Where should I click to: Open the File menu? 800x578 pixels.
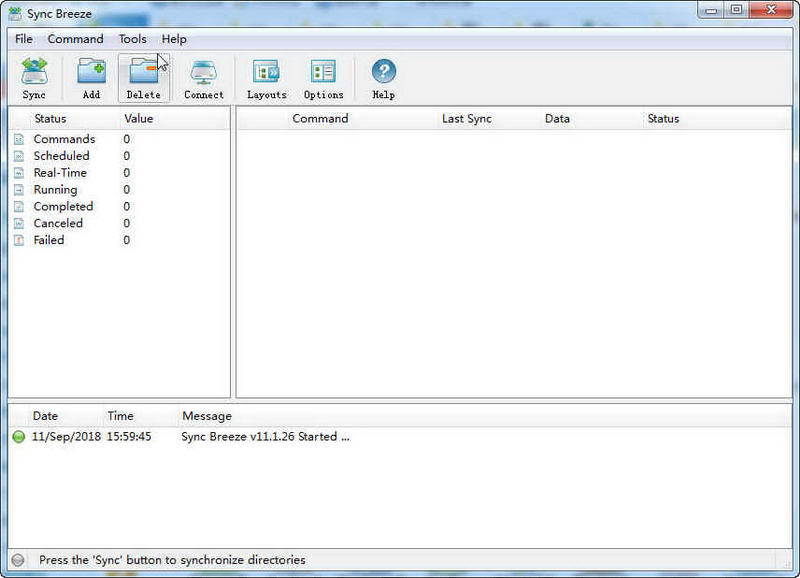point(24,39)
